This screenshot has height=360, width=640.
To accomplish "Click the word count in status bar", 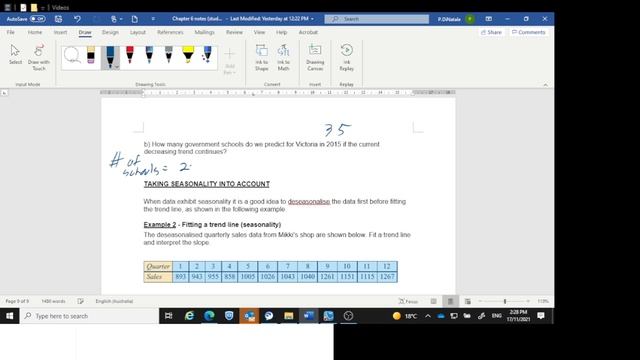I will (x=53, y=301).
